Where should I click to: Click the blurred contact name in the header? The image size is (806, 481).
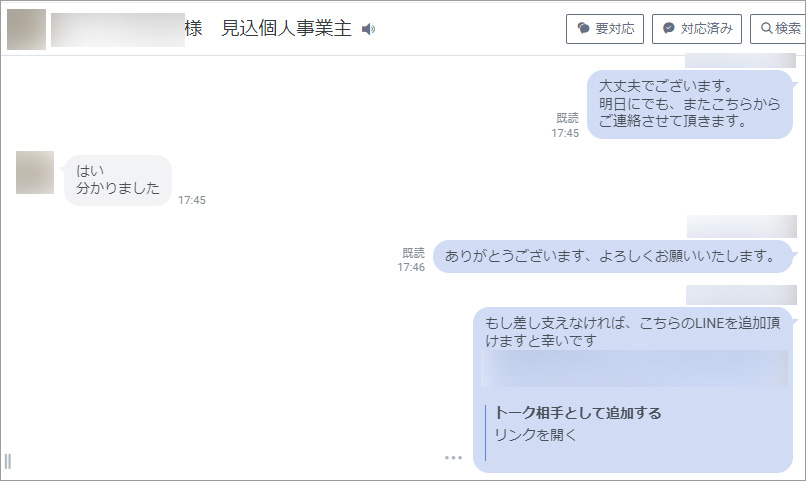coord(115,30)
